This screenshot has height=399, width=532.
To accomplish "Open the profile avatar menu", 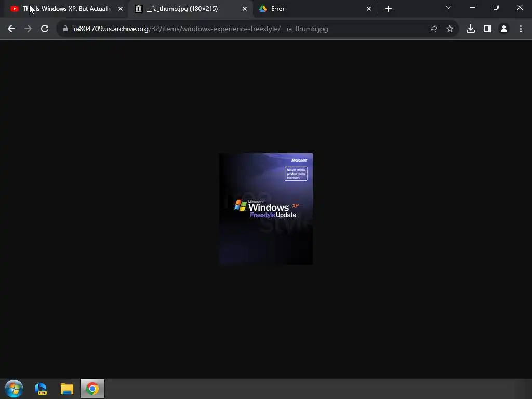I will pos(504,29).
